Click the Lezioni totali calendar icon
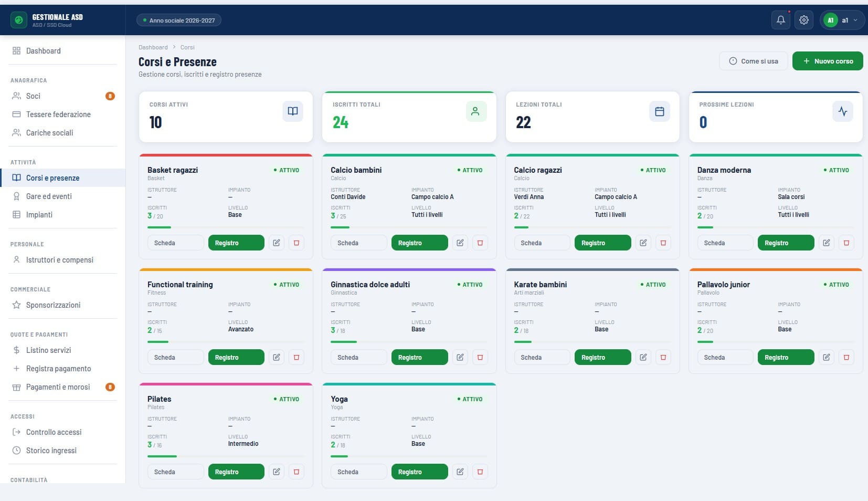 660,111
